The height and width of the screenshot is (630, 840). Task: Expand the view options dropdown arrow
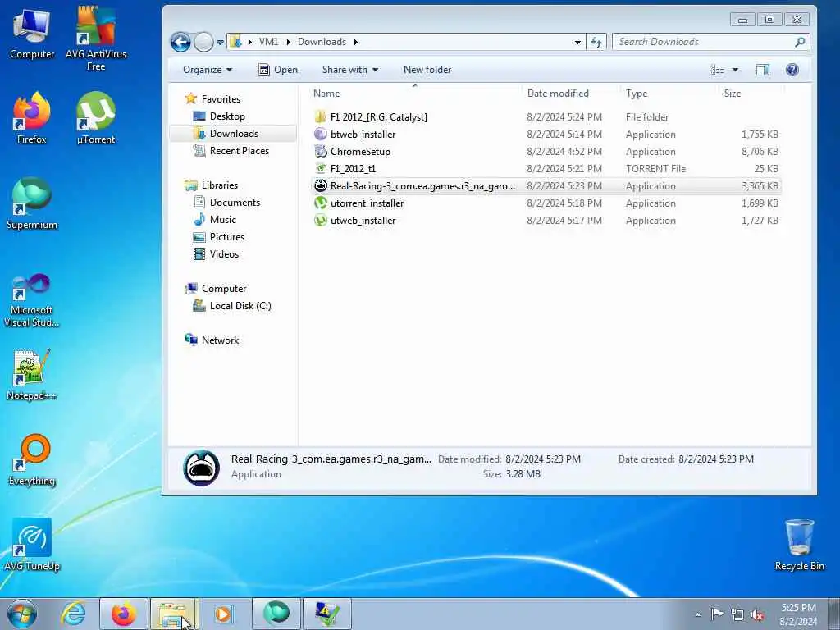[735, 70]
